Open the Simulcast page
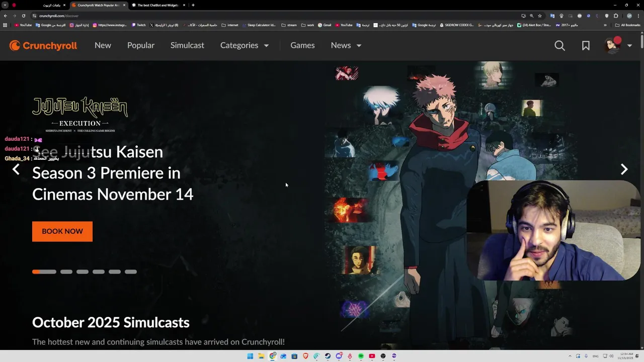 point(187,45)
